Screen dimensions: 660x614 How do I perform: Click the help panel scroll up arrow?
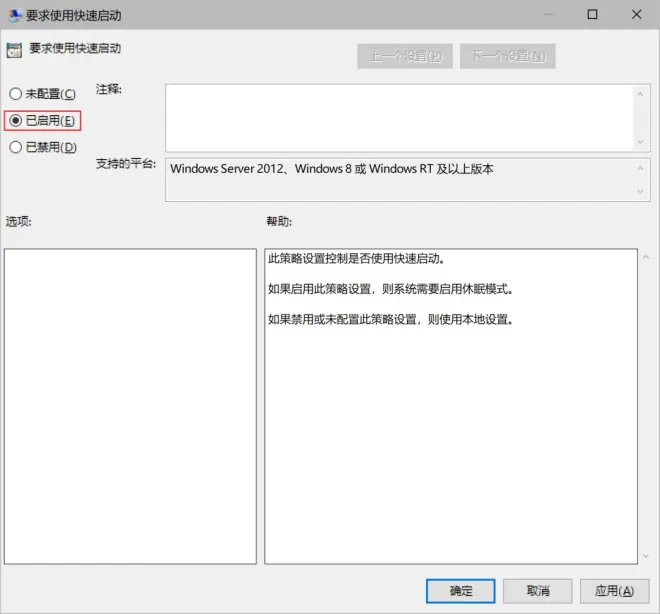click(646, 257)
